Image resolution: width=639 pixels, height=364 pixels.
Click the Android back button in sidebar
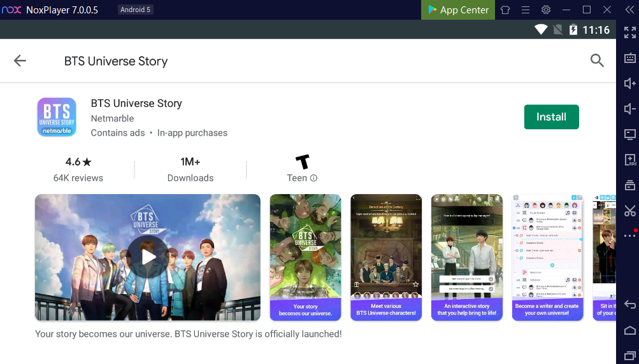(x=630, y=305)
